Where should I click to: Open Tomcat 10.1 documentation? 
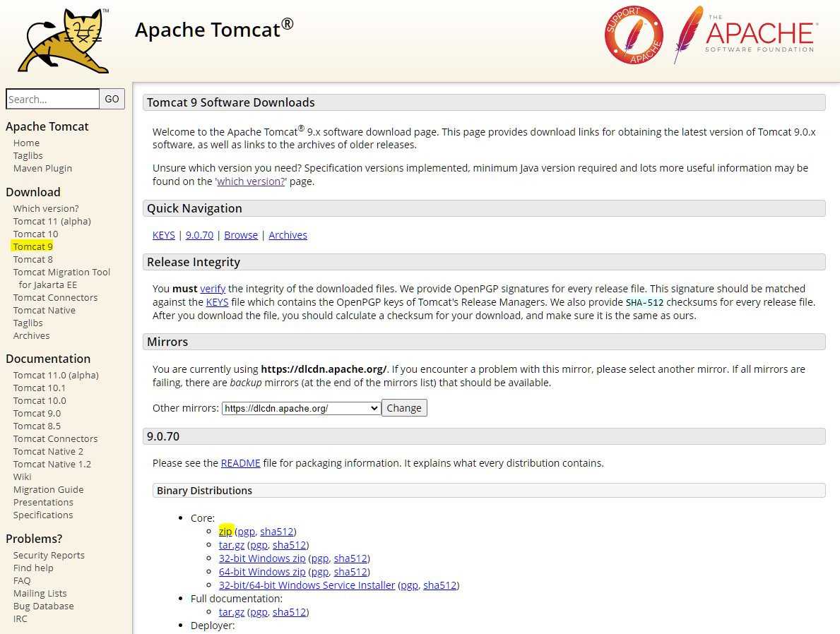click(39, 388)
